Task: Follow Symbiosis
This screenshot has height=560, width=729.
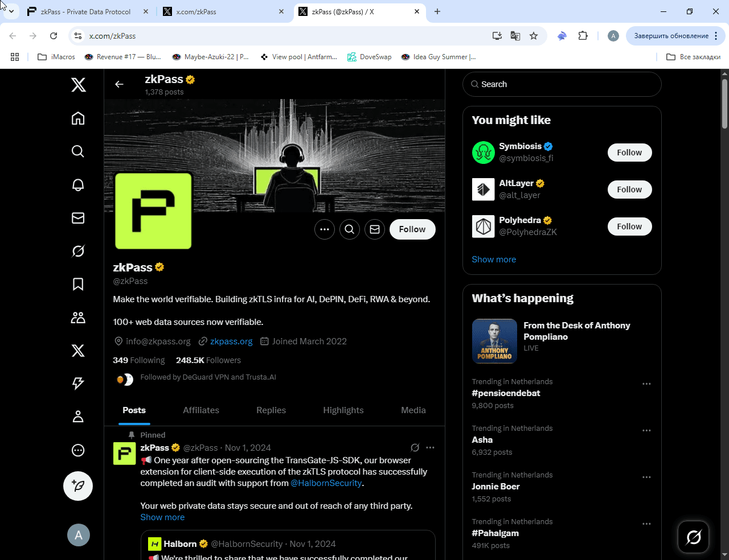Action: pos(629,153)
